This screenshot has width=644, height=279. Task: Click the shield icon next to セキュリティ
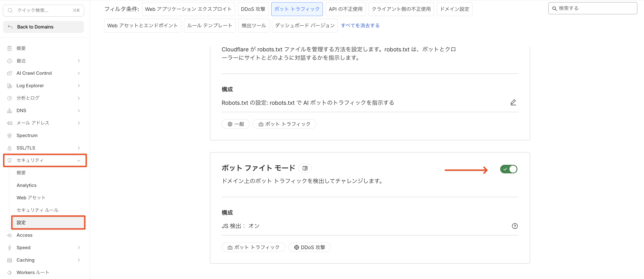coord(10,160)
